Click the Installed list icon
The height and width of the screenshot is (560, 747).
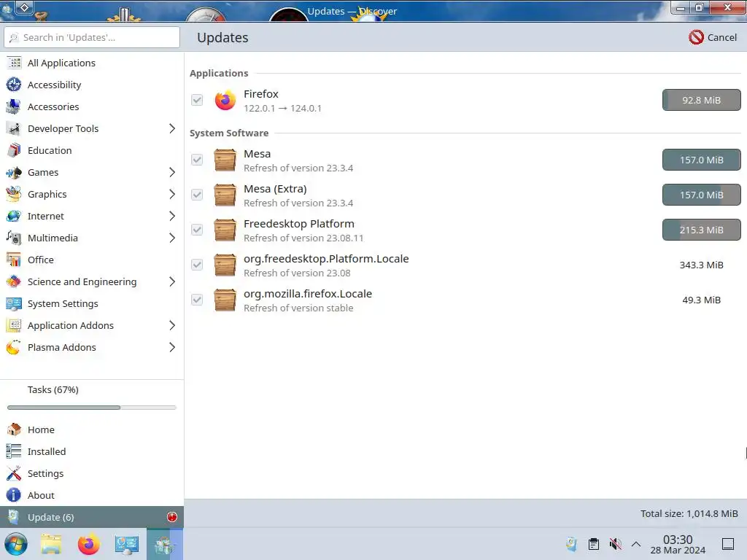tap(14, 451)
